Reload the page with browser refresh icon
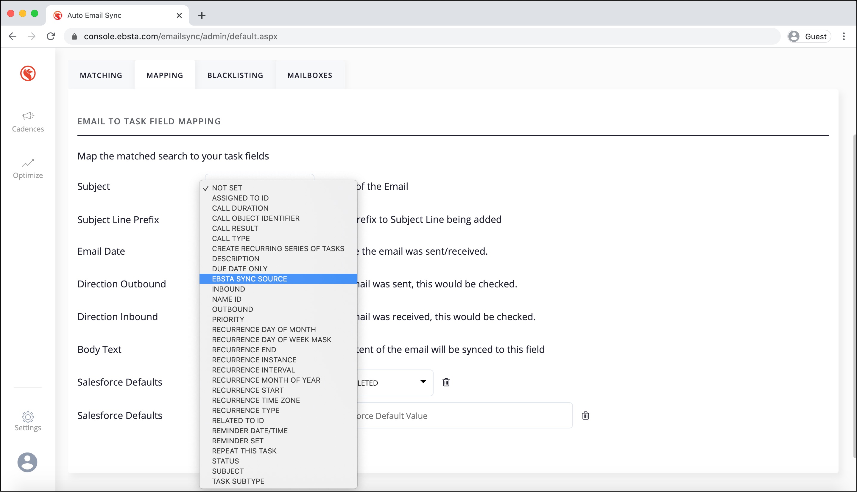 click(51, 36)
